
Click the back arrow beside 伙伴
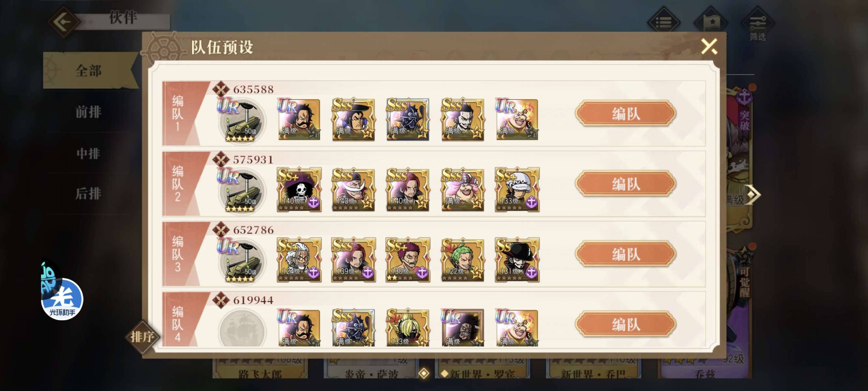click(64, 22)
